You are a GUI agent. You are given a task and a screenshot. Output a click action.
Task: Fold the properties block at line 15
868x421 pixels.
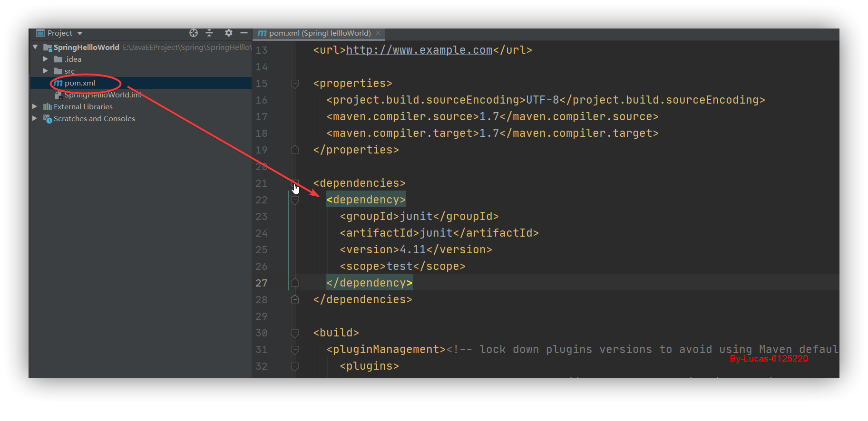coord(295,84)
